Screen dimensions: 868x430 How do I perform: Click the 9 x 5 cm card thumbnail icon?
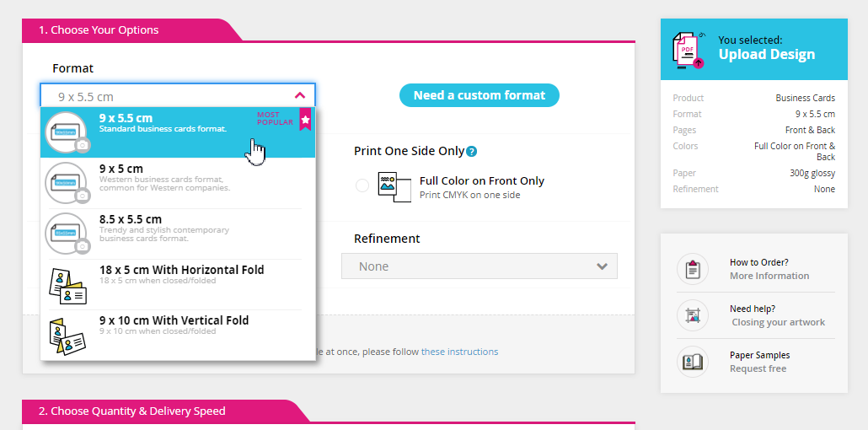(x=67, y=183)
